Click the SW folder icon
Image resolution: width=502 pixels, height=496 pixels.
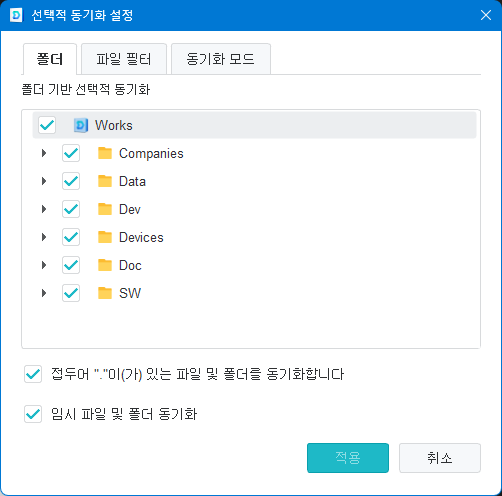click(x=105, y=293)
